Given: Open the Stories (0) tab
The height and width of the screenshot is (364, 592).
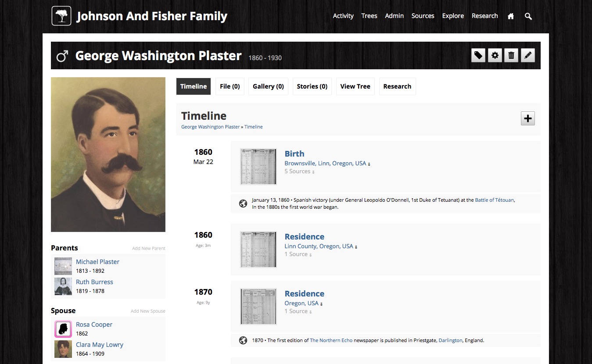Looking at the screenshot, I should tap(312, 86).
